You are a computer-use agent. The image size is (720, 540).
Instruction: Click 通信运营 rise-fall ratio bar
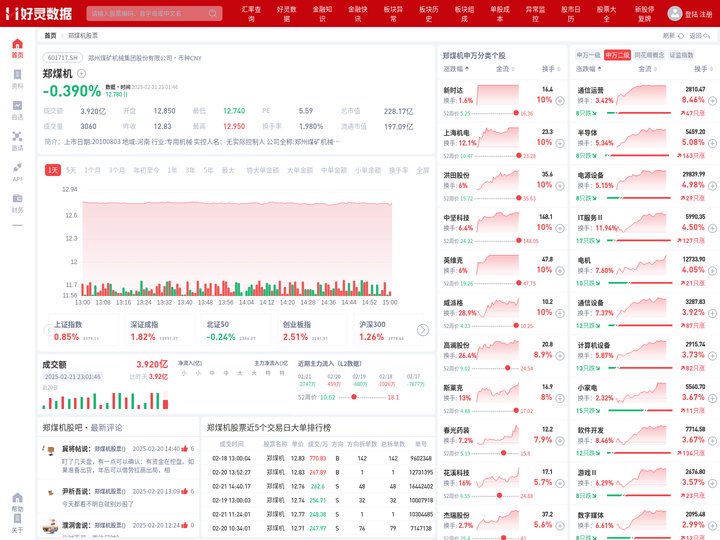pyautogui.click(x=639, y=113)
